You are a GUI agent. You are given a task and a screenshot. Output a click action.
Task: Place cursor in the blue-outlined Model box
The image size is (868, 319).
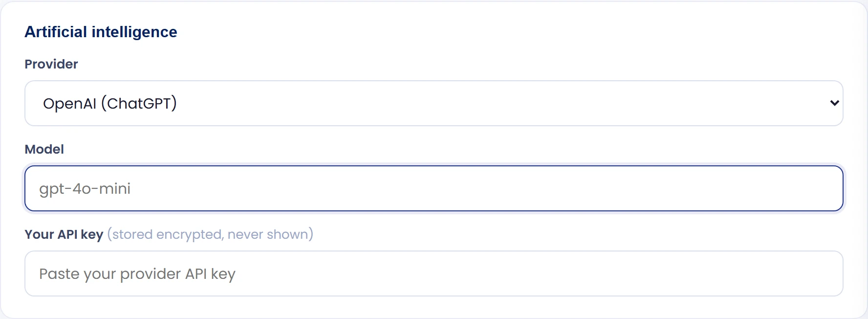tap(434, 188)
